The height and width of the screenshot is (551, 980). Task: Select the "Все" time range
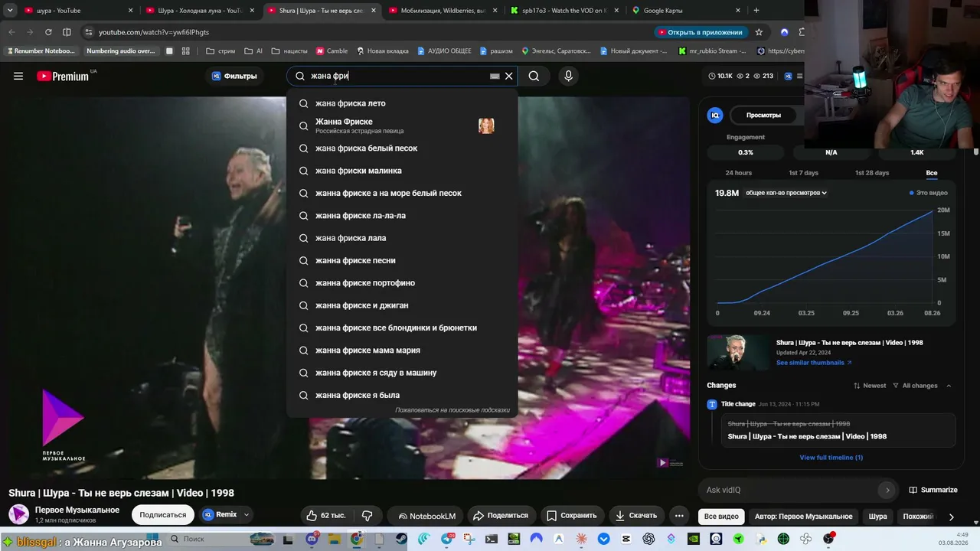click(x=932, y=173)
